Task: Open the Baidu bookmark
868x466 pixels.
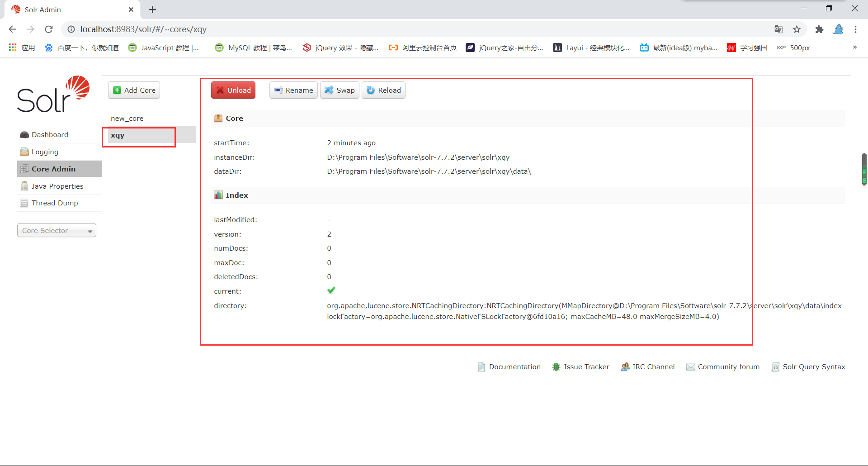Action: (82, 48)
